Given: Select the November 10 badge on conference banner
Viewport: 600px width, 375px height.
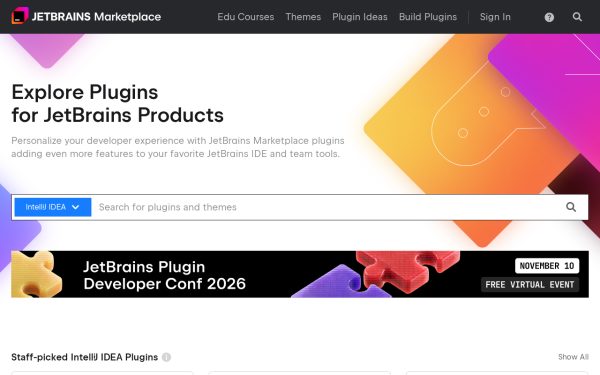Looking at the screenshot, I should click(547, 266).
